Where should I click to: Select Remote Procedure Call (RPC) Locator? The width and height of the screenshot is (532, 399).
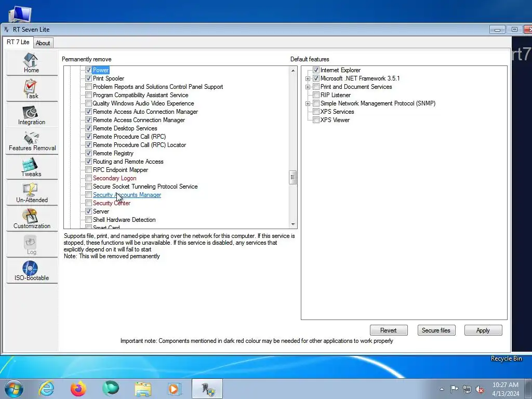click(x=139, y=145)
